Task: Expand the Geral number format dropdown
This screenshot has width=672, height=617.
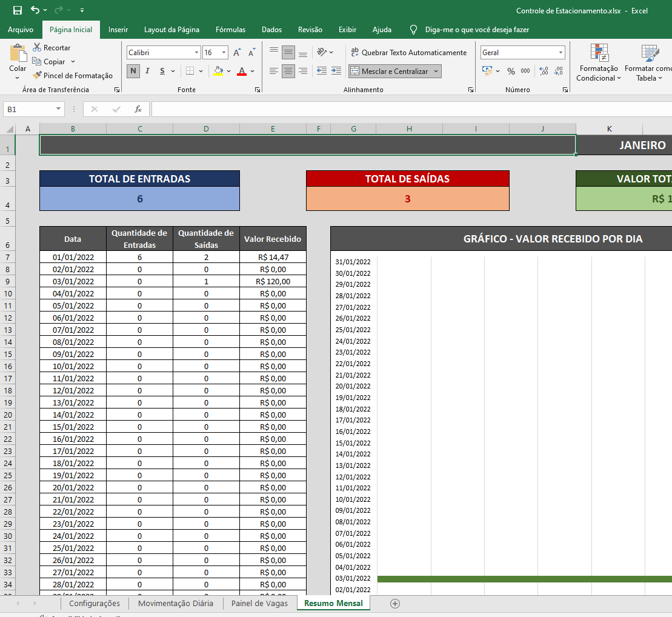Action: click(561, 53)
